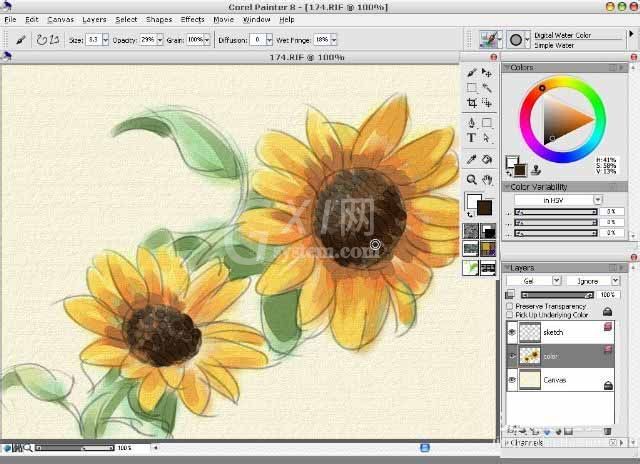Open the Opacity dropdown arrow
The image size is (640, 464).
(x=160, y=40)
